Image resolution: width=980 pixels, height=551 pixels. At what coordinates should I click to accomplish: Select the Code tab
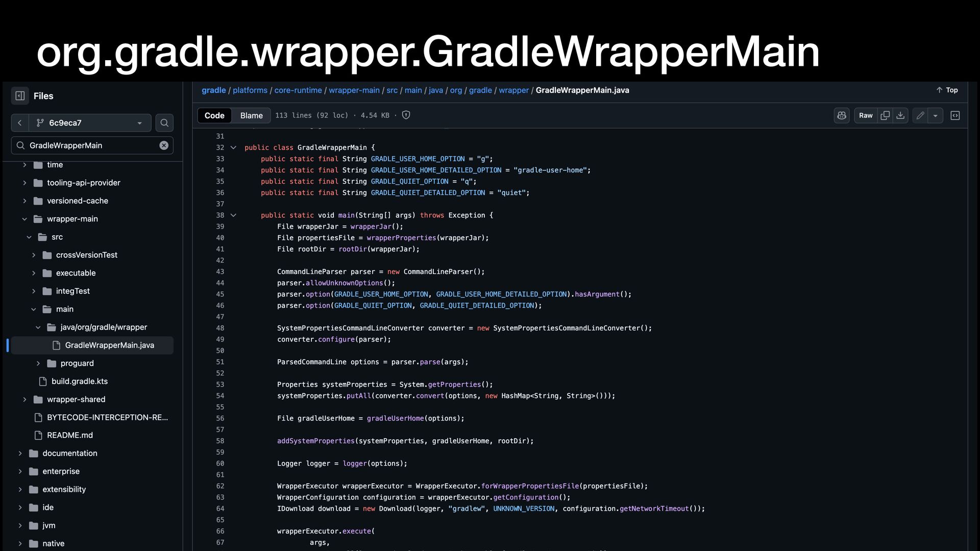click(214, 116)
